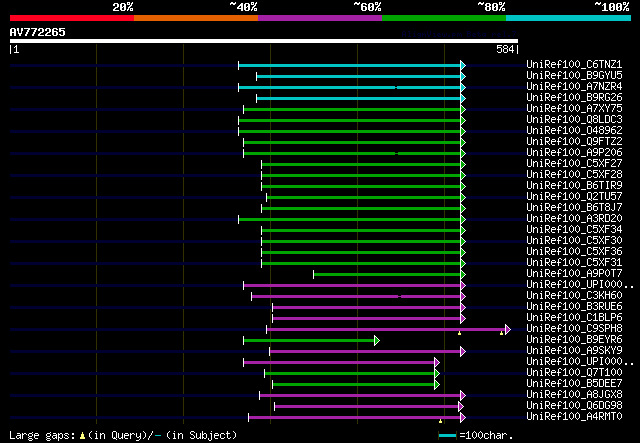The height and width of the screenshot is (443, 640).
Task: Click the UniRef100_A3RD20 subject name
Action: [x=574, y=218]
